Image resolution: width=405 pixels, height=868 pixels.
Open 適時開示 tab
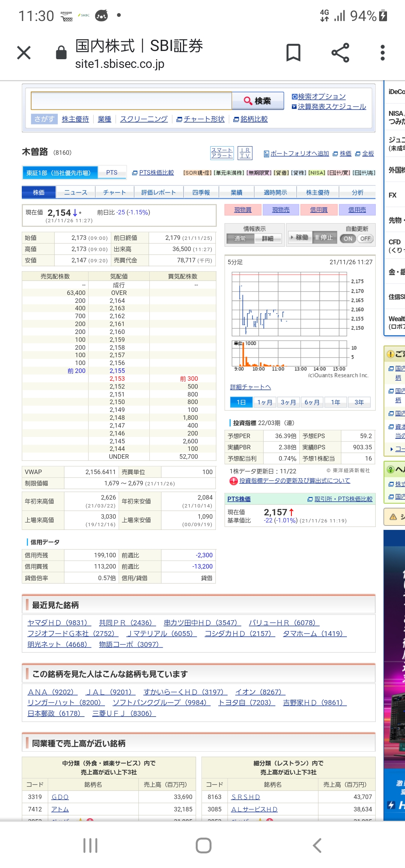point(275,192)
